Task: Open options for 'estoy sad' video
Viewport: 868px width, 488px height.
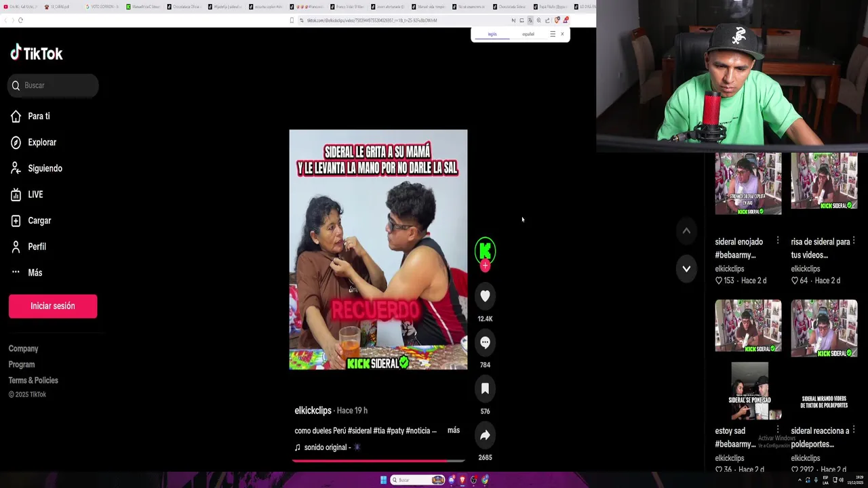Action: (x=778, y=430)
